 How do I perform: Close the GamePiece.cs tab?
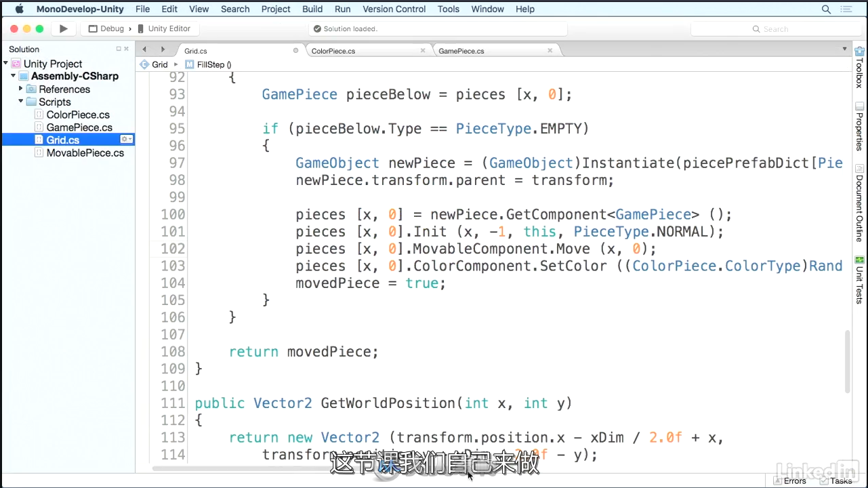[550, 50]
